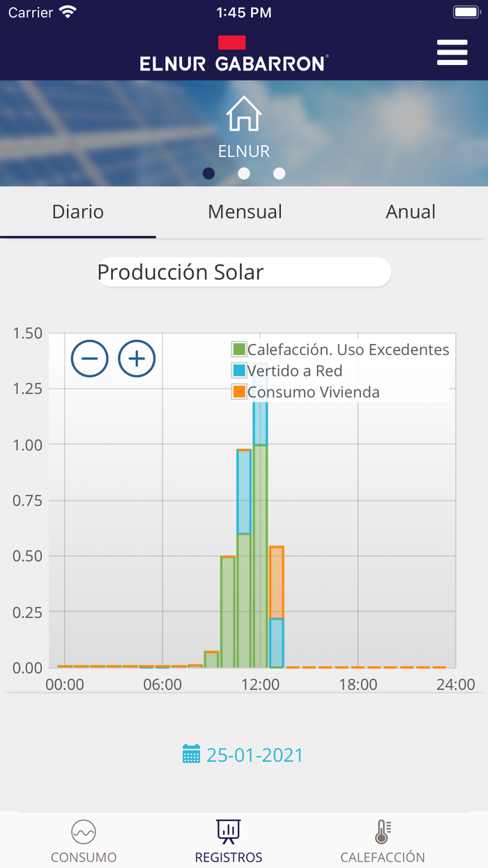Zoom in the chart with plus icon
Screen dimensions: 488x868
[137, 358]
